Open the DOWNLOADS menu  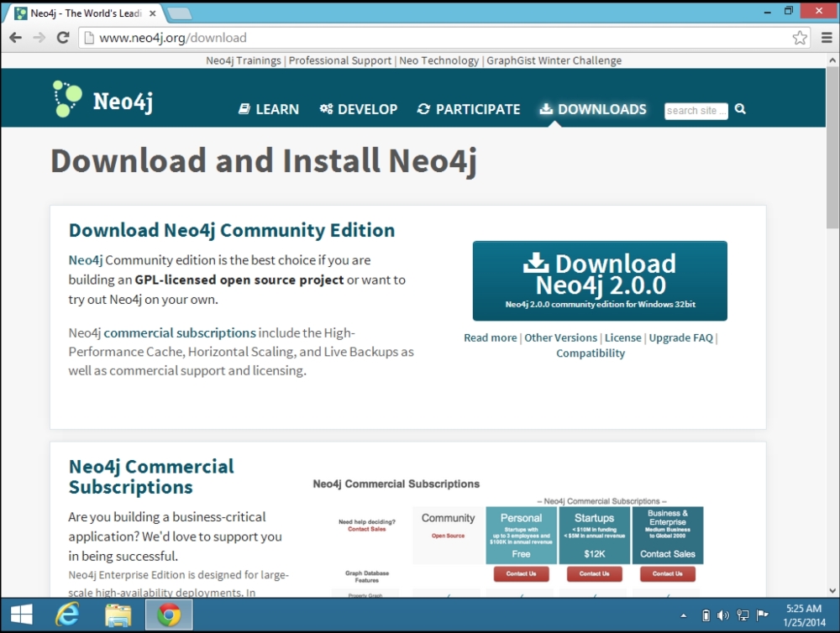pos(593,109)
